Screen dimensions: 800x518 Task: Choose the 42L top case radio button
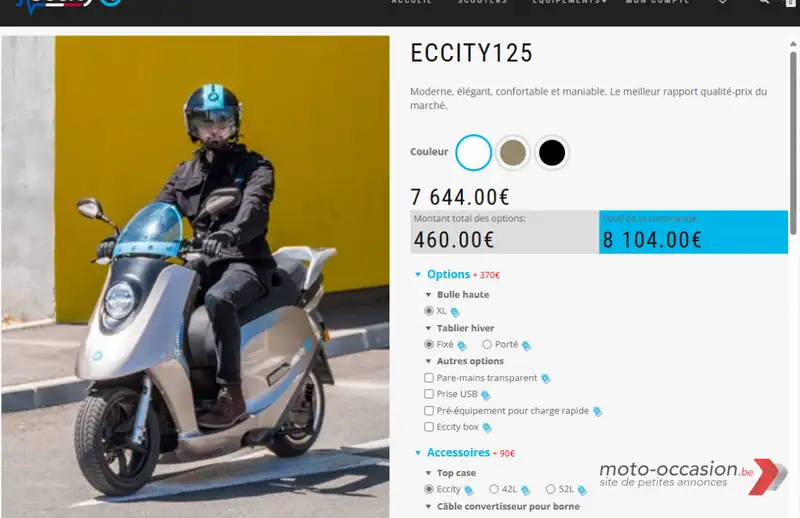pyautogui.click(x=494, y=489)
